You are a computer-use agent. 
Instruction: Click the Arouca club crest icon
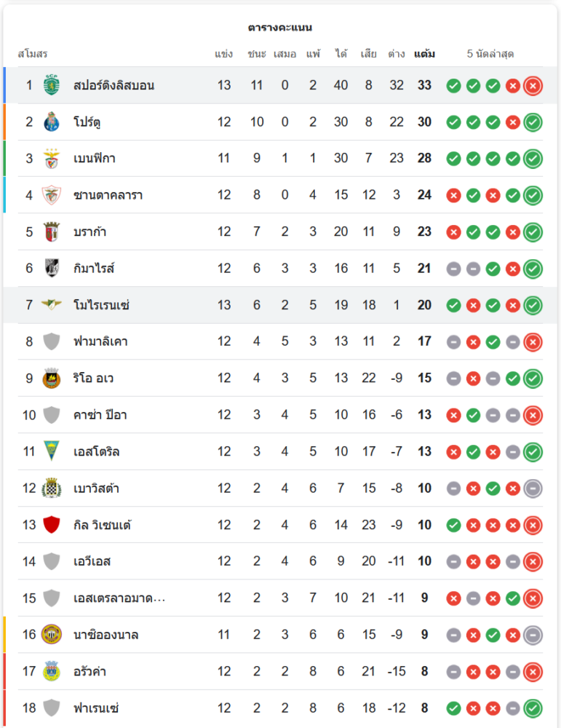tap(51, 670)
